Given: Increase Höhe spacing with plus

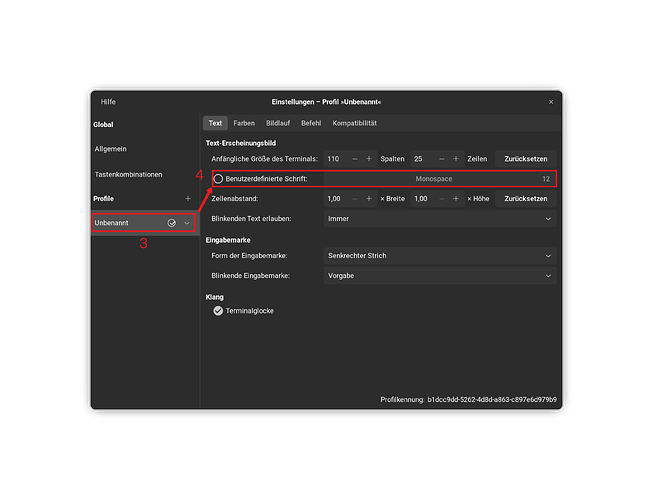Looking at the screenshot, I should coord(456,199).
